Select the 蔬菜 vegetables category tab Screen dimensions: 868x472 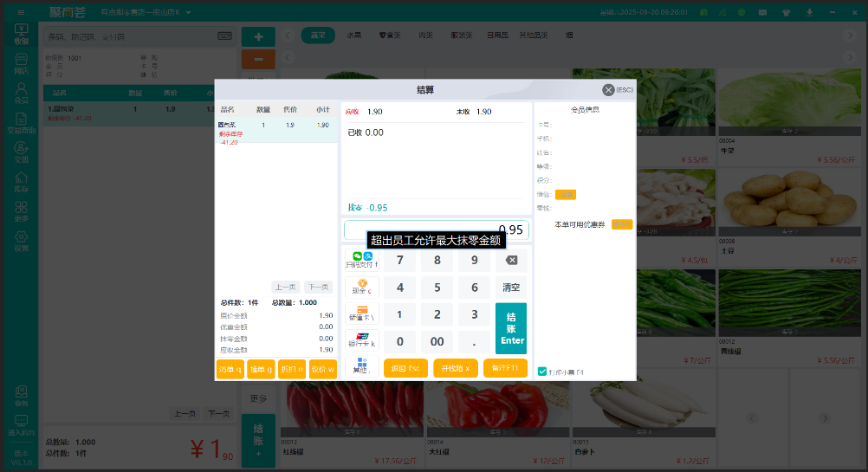click(x=318, y=36)
